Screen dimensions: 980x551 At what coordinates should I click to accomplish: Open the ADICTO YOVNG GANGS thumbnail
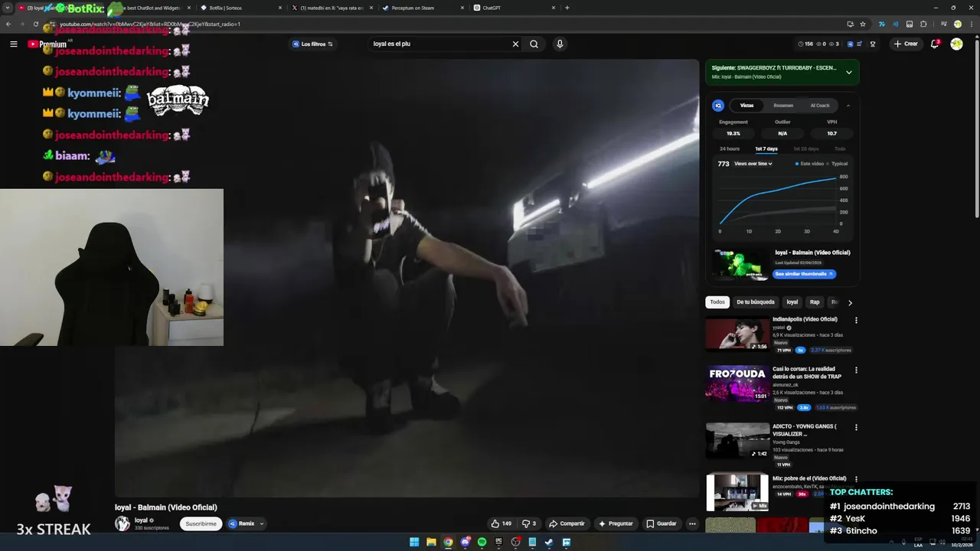tap(737, 441)
